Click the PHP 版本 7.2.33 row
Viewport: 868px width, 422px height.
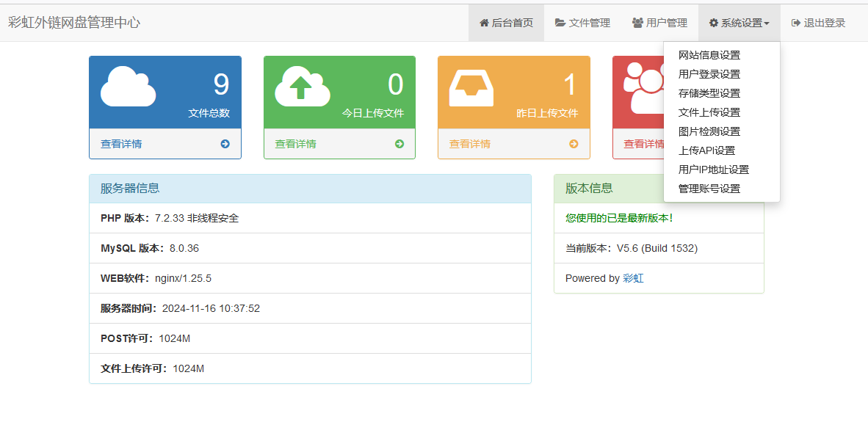pyautogui.click(x=310, y=218)
